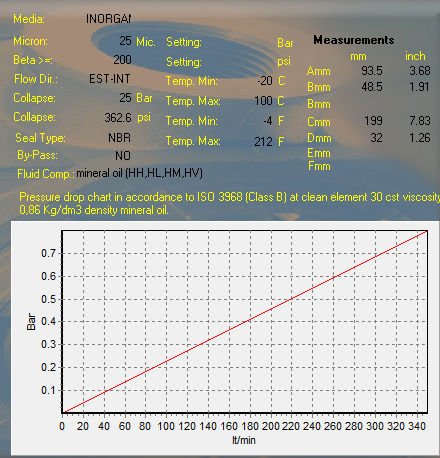
Task: Click the Media value field showing INORGAN
Action: [x=108, y=19]
